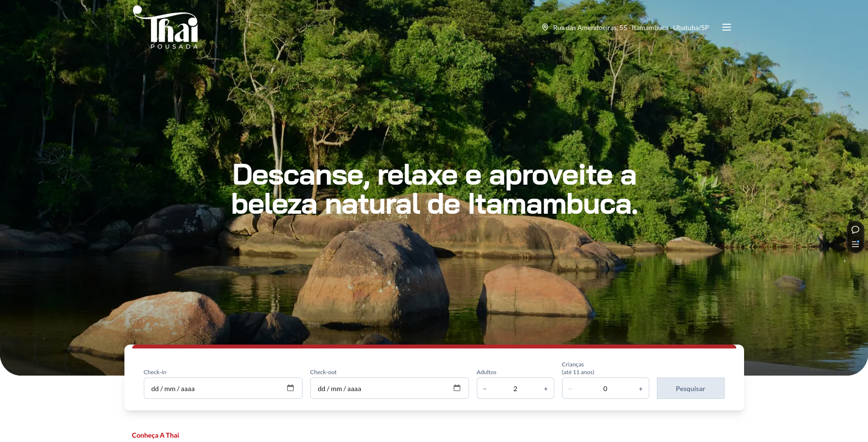Click the number 2 in the Adultos field
Image resolution: width=868 pixels, height=442 pixels.
[x=515, y=388]
